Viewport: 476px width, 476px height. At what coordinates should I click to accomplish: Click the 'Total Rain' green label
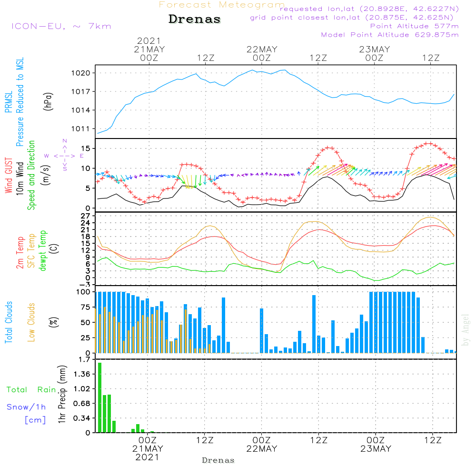tap(31, 390)
